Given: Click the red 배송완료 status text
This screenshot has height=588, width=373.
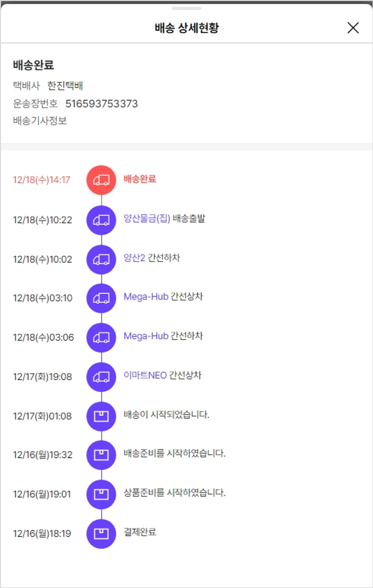Looking at the screenshot, I should point(140,179).
